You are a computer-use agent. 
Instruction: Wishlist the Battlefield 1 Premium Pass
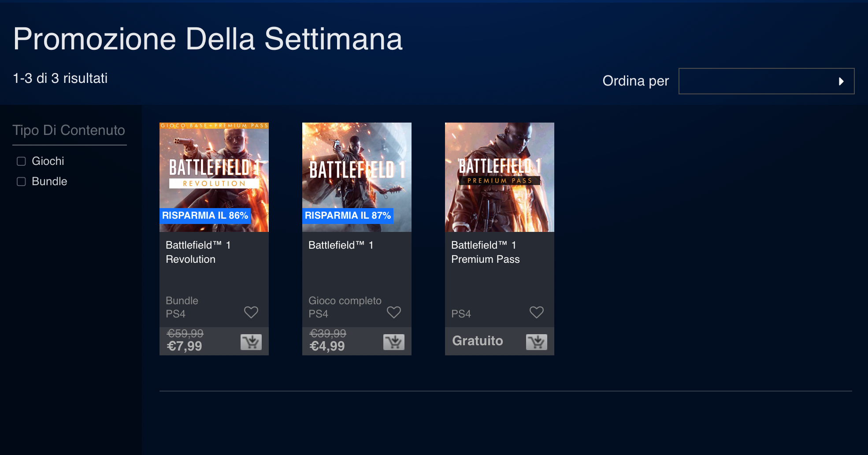pyautogui.click(x=537, y=312)
